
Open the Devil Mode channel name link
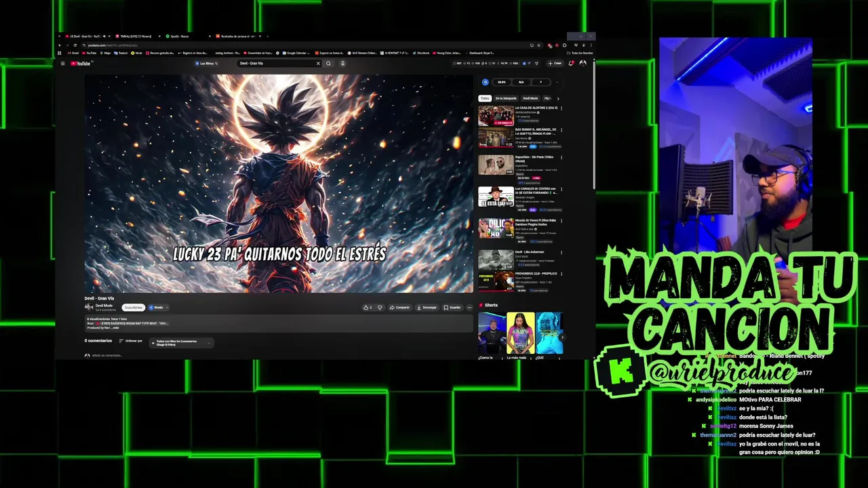(x=104, y=306)
